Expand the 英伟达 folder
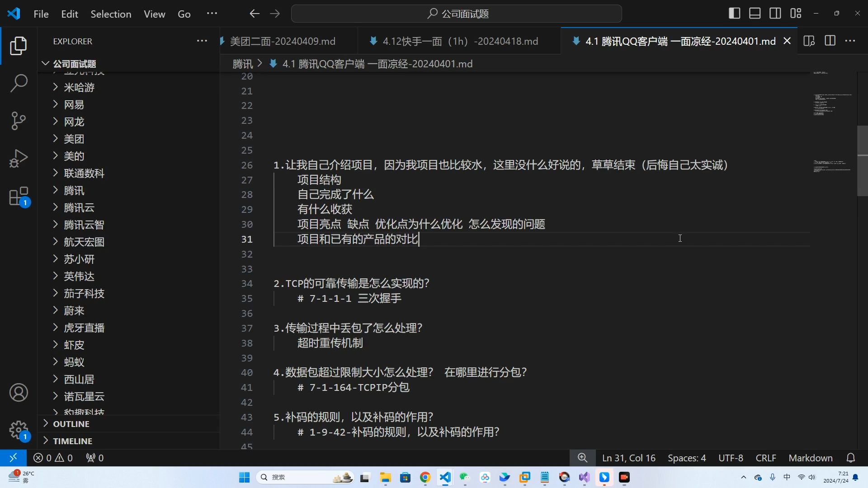Viewport: 868px width, 488px height. [129, 276]
